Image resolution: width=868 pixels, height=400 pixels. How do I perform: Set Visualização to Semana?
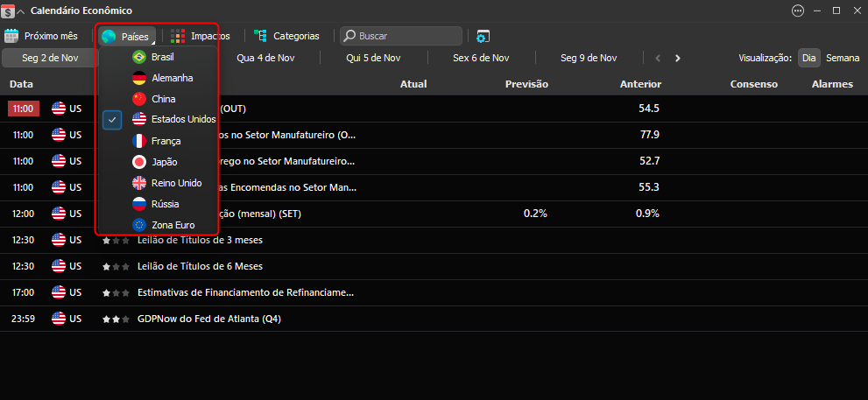pos(843,58)
